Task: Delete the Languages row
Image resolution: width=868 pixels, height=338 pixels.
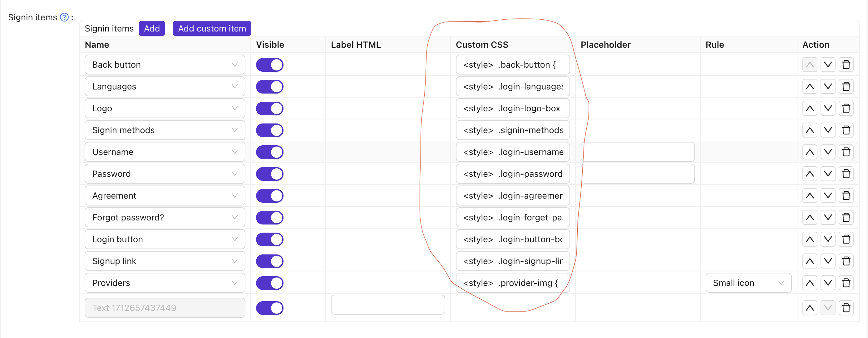Action: tap(846, 86)
